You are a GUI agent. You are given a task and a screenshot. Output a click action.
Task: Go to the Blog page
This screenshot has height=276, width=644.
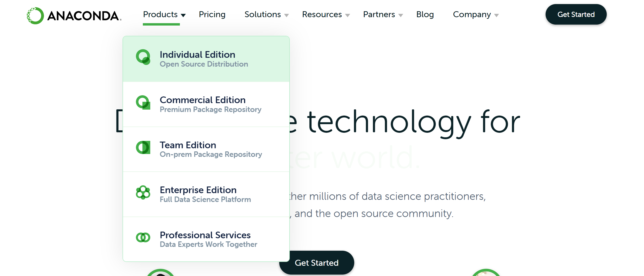tap(425, 15)
